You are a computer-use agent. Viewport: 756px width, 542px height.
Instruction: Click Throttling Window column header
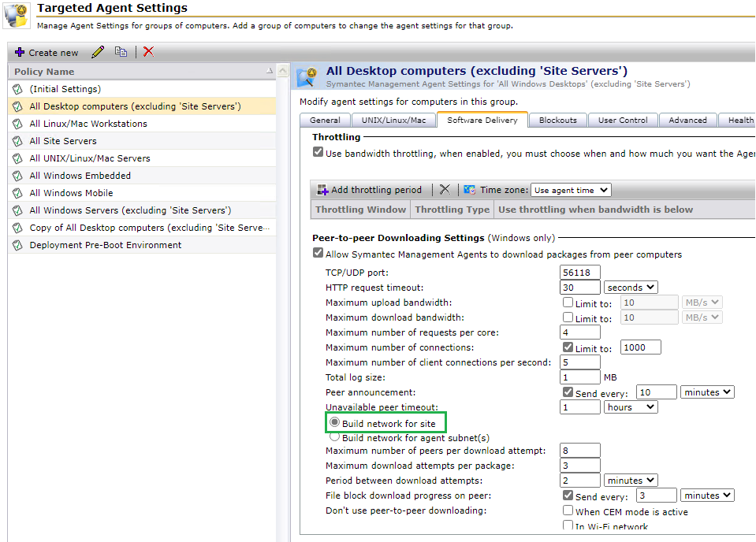click(x=360, y=210)
